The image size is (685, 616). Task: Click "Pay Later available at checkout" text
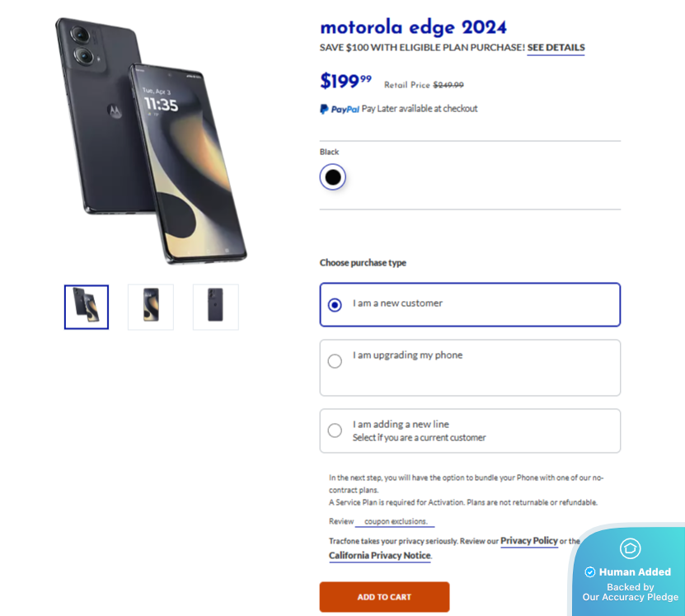(x=420, y=109)
